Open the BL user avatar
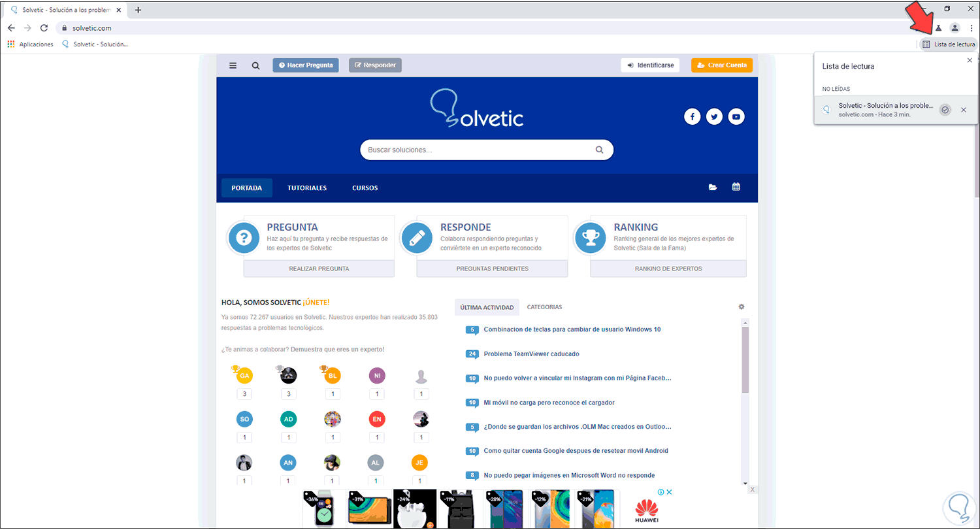The image size is (980, 530). (333, 376)
